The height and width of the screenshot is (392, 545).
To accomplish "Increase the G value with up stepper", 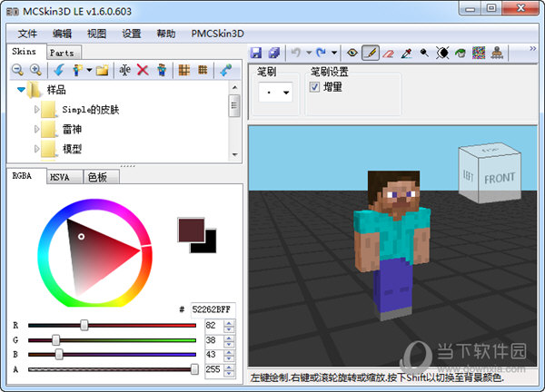I will [229, 338].
